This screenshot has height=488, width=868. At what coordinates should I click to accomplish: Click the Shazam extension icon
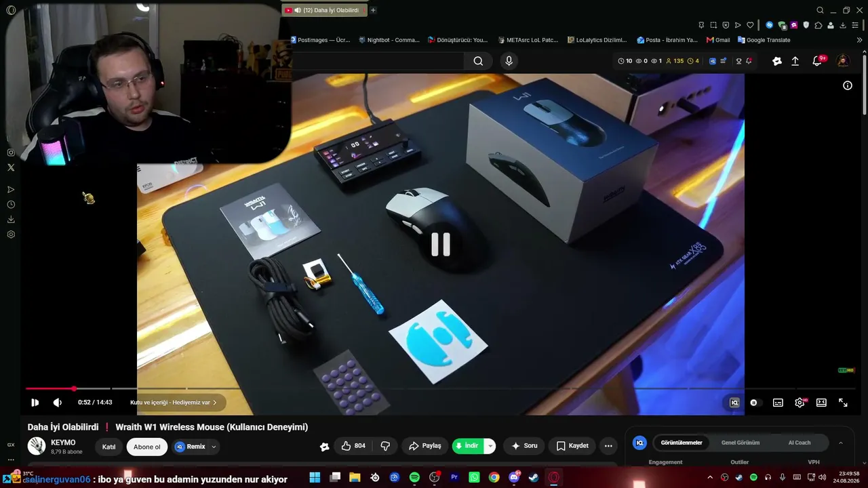click(769, 25)
